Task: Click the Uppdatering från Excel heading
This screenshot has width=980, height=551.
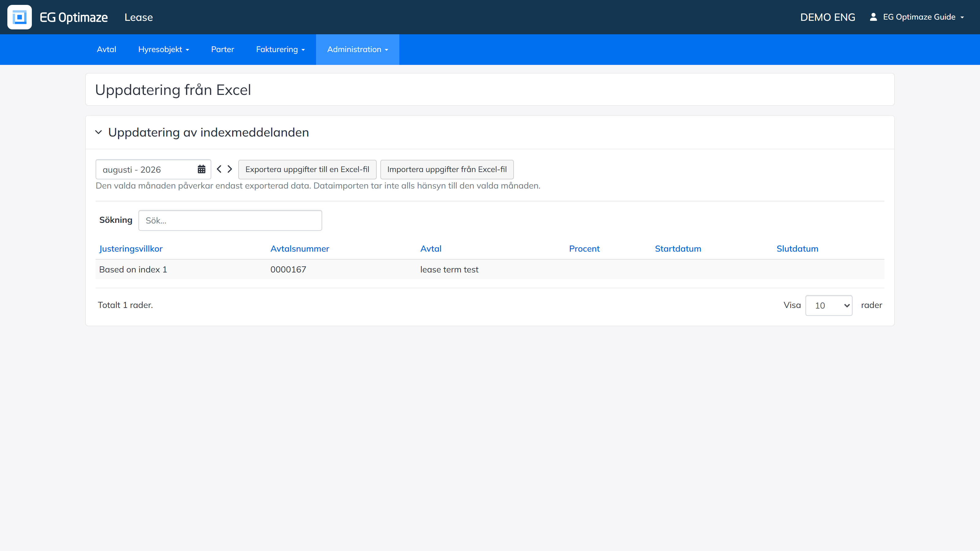Action: pos(173,90)
